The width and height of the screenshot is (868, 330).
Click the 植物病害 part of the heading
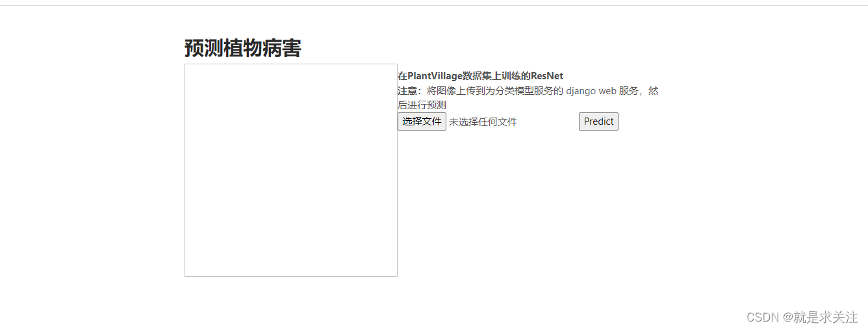point(262,48)
